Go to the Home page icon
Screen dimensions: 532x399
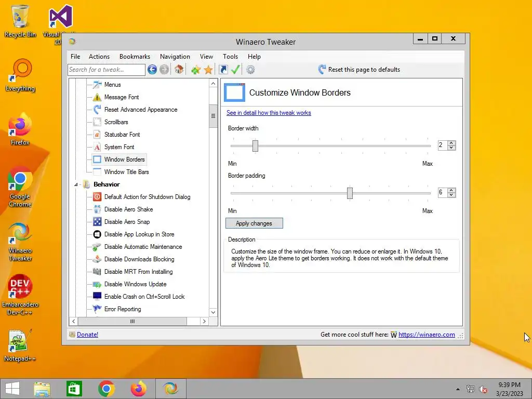[x=179, y=70]
